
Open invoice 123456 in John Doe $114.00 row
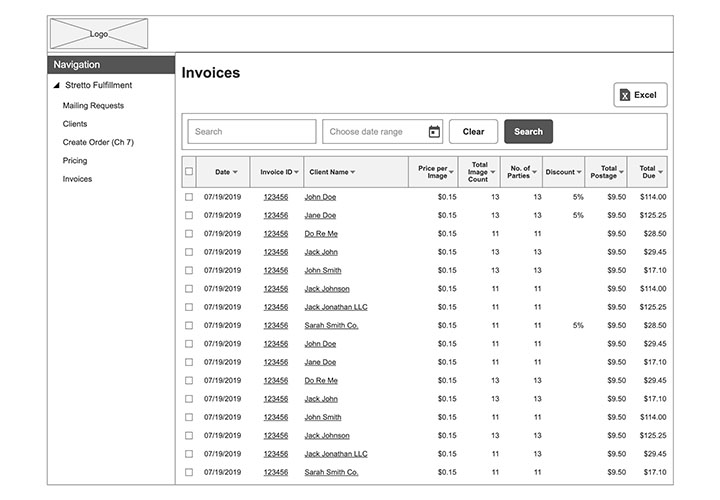point(276,197)
